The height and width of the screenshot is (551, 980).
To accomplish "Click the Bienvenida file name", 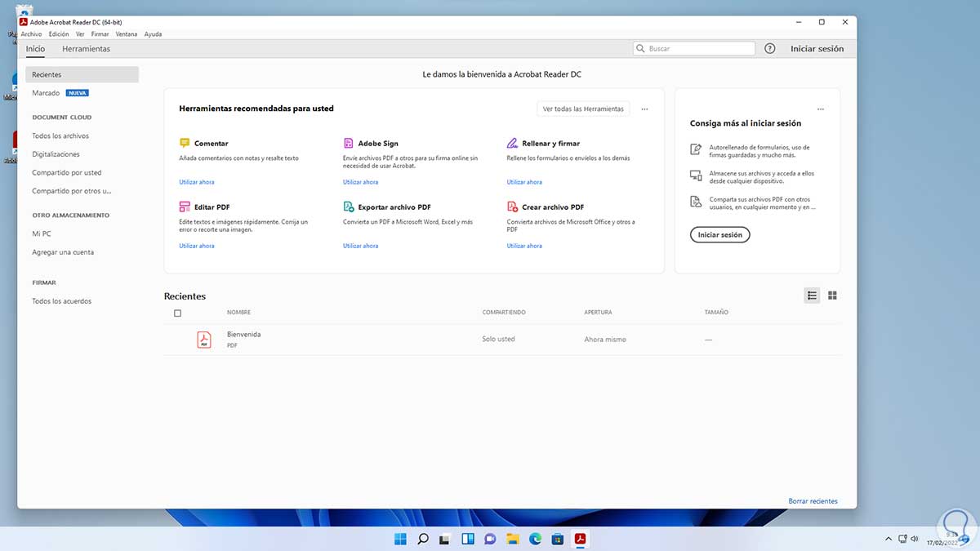I will coord(244,335).
